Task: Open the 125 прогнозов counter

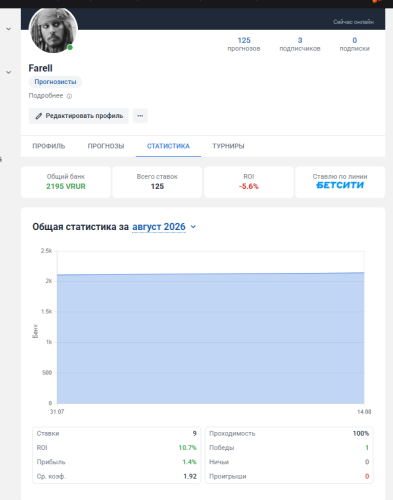Action: [x=244, y=44]
